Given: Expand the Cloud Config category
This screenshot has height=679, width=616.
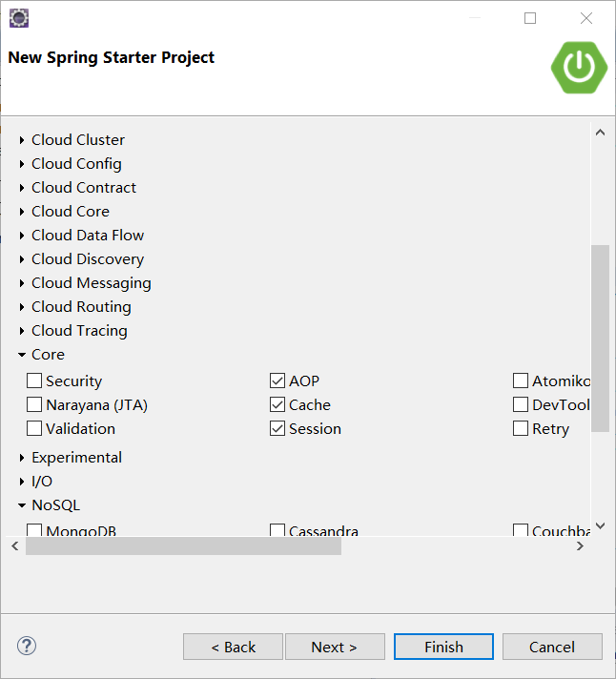Looking at the screenshot, I should point(22,164).
